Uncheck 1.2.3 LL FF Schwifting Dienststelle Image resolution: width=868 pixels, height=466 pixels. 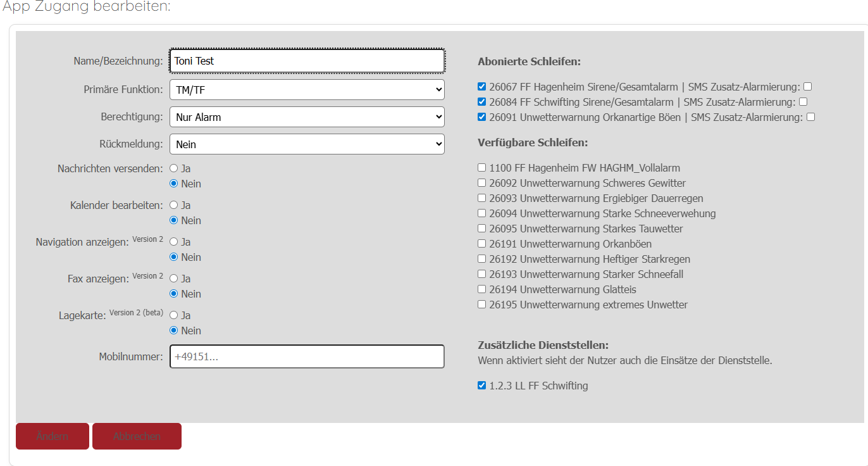[x=482, y=386]
